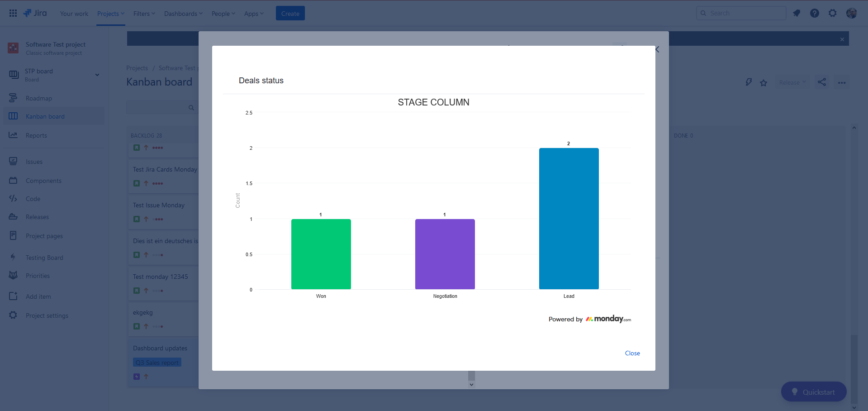Open the Test monday 12345 card

(164, 283)
